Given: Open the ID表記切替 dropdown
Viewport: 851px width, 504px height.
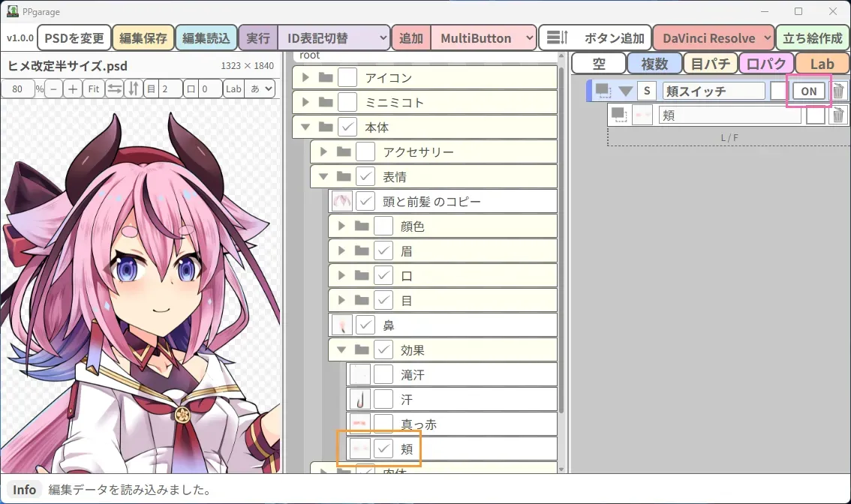Looking at the screenshot, I should (x=334, y=38).
